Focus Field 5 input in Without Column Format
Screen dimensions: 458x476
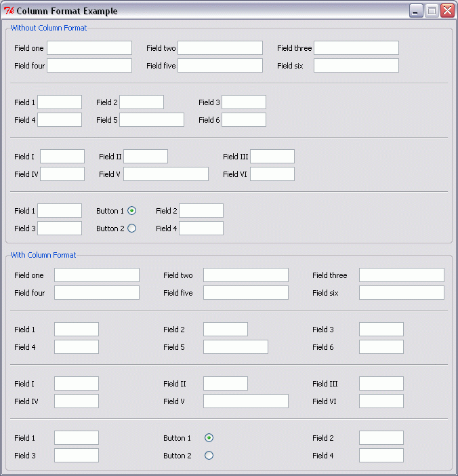pos(151,120)
